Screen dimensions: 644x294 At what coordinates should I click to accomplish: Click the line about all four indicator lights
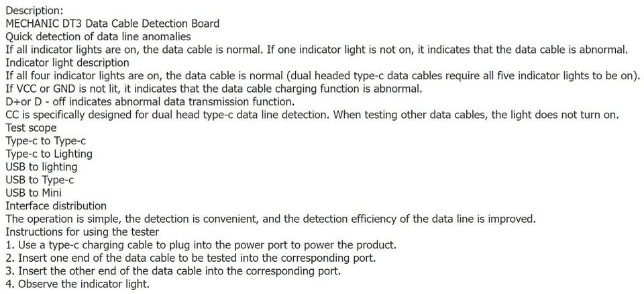322,75
